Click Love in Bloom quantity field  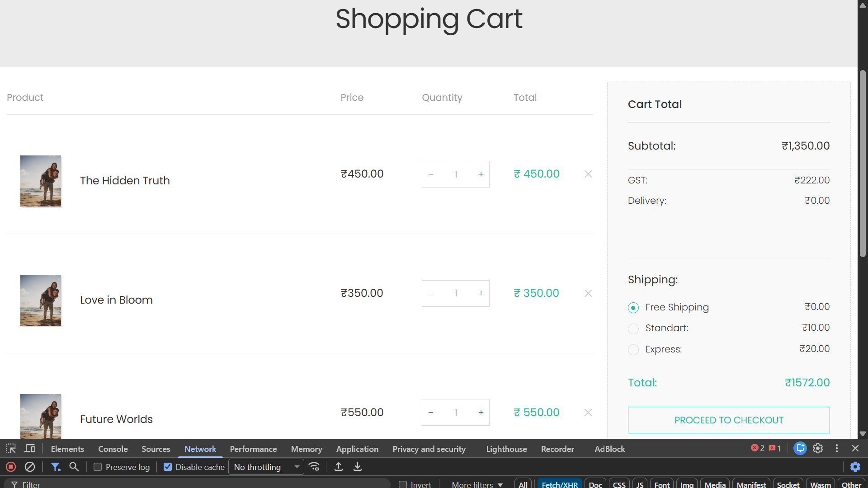[x=456, y=293]
